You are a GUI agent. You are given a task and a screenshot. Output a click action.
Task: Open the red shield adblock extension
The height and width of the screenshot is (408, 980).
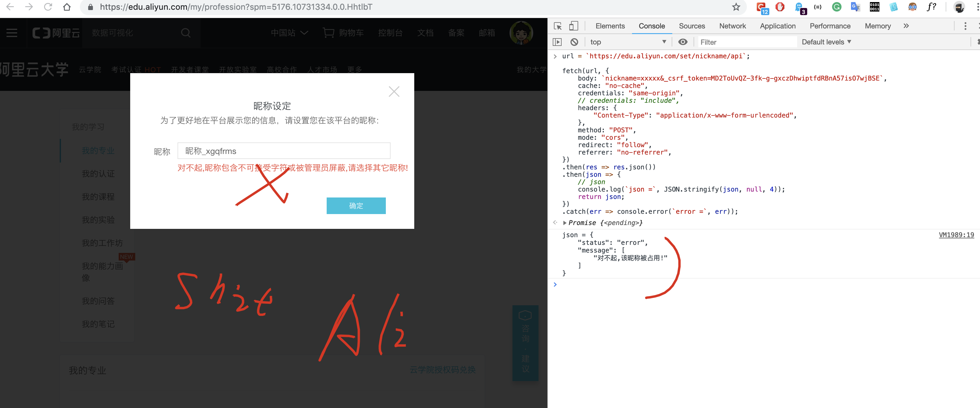coord(780,7)
